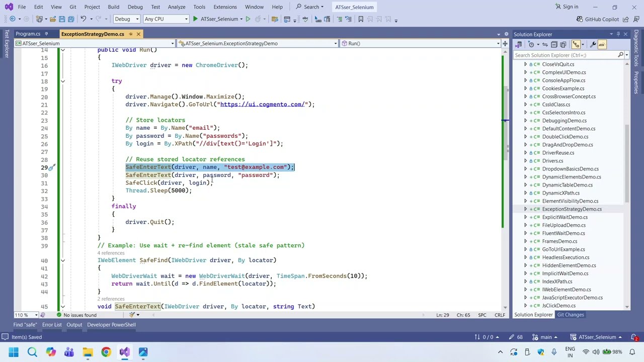Switch to the Program.cs tab
644x362 pixels.
tap(28, 34)
